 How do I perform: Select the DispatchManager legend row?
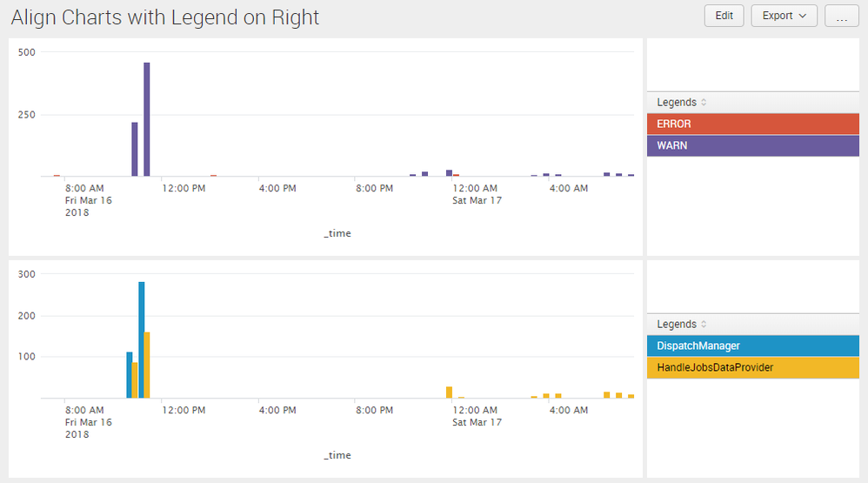tap(752, 346)
